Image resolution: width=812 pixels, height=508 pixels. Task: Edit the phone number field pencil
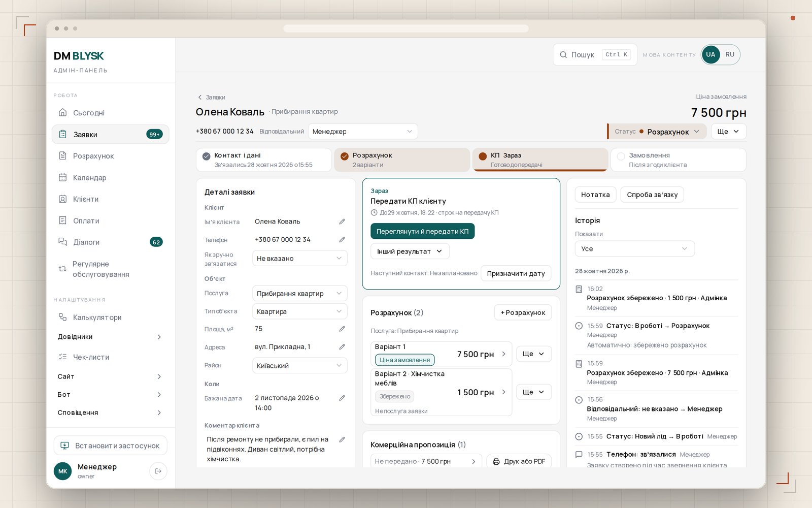pos(342,239)
